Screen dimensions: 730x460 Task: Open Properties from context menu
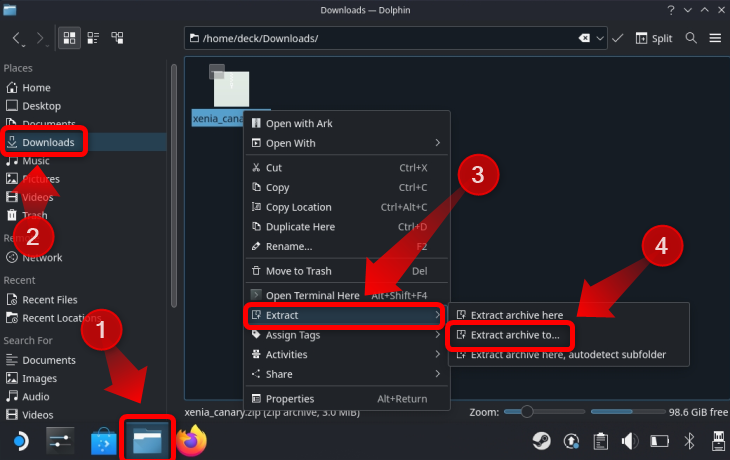347,399
